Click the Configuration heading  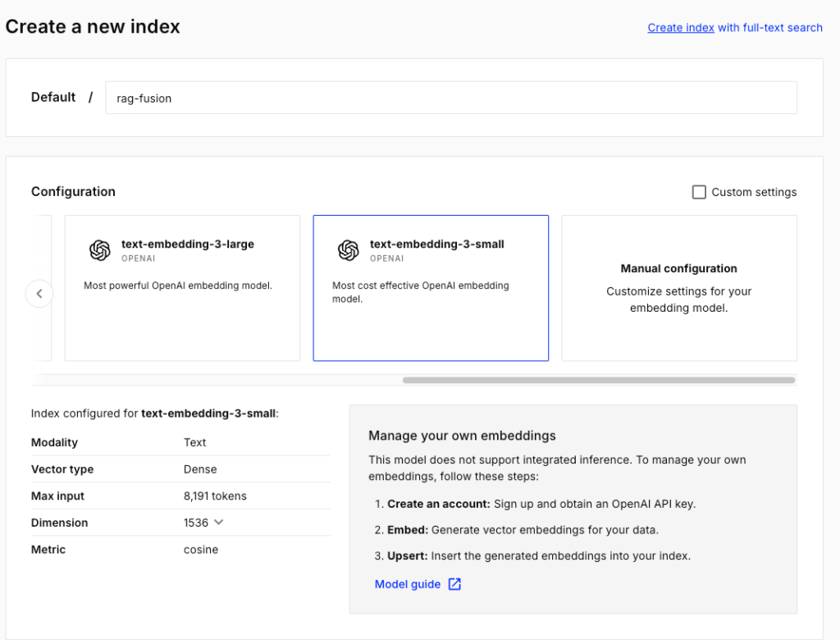tap(73, 191)
